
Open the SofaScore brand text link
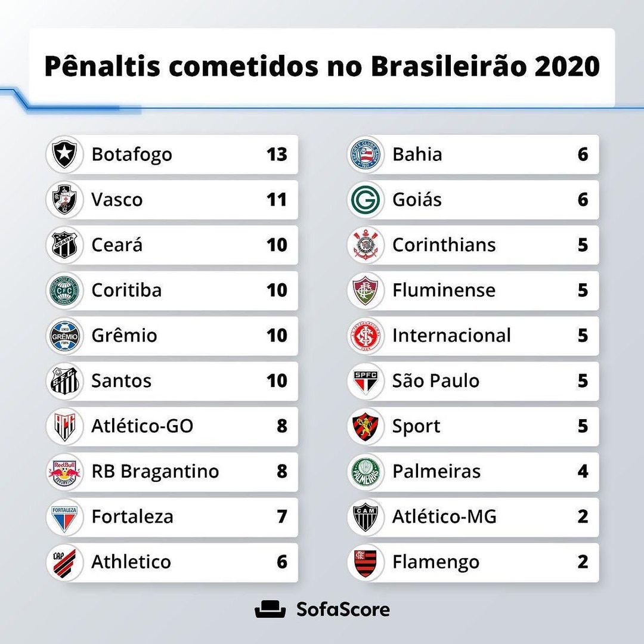pyautogui.click(x=343, y=609)
